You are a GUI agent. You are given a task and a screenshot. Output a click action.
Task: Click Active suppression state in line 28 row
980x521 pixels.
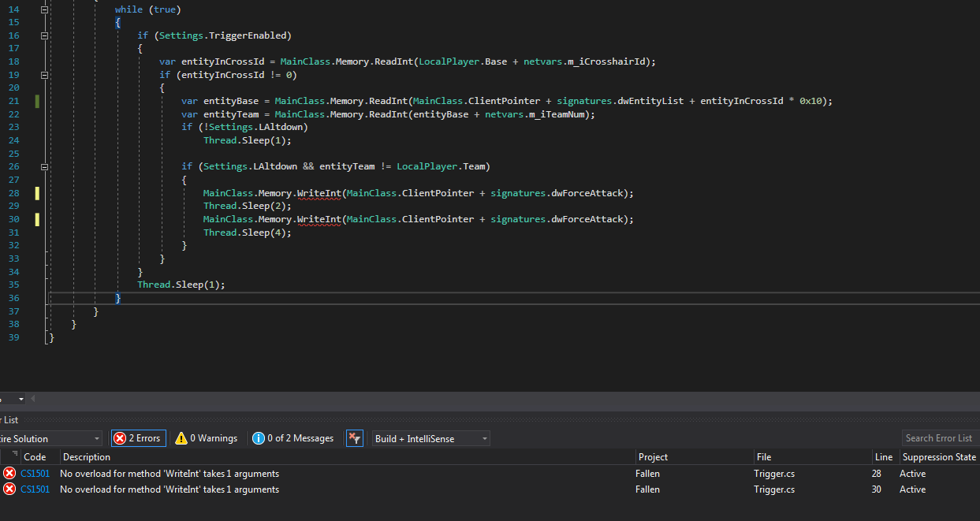coord(913,474)
